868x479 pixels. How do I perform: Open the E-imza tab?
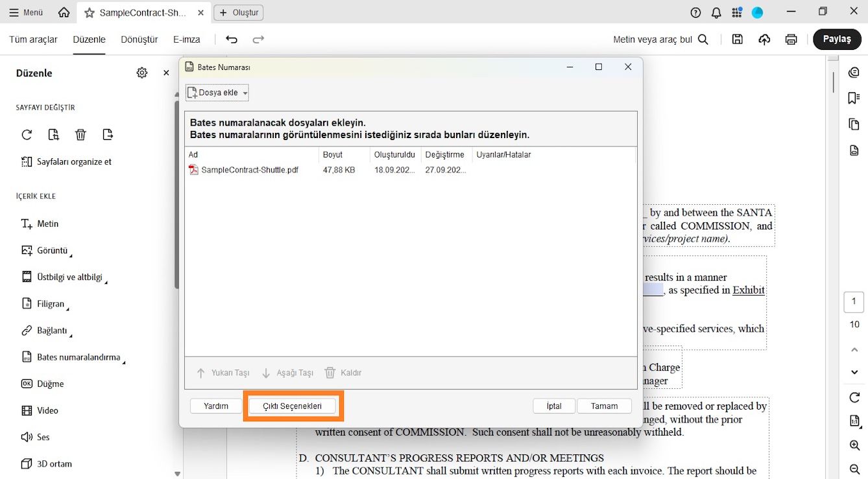pos(187,40)
